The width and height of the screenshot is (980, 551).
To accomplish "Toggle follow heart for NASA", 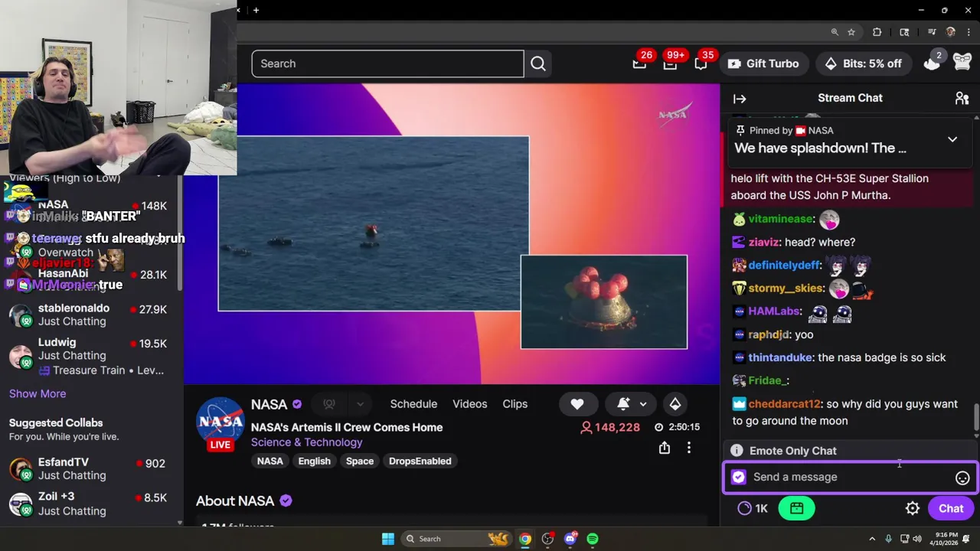I will pos(577,404).
